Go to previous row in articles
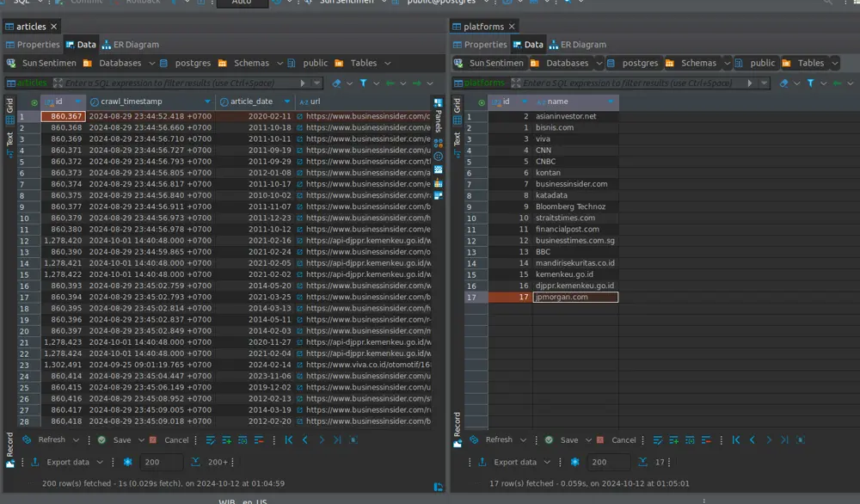860x504 pixels. pyautogui.click(x=305, y=439)
